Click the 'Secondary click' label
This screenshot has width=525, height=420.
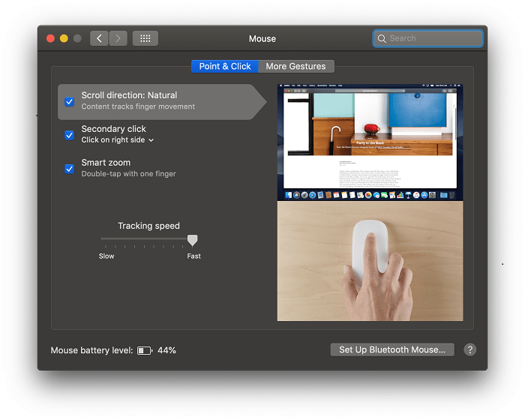tap(113, 129)
